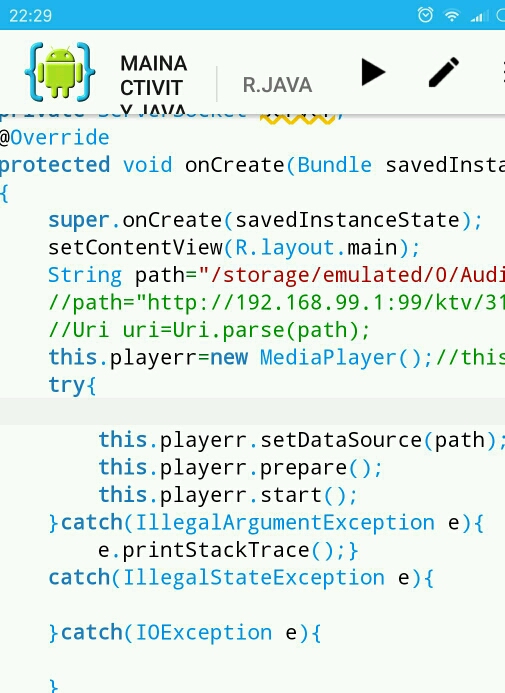Click the commented Uri.parse line
Screen dimensions: 505x693
click(209, 330)
